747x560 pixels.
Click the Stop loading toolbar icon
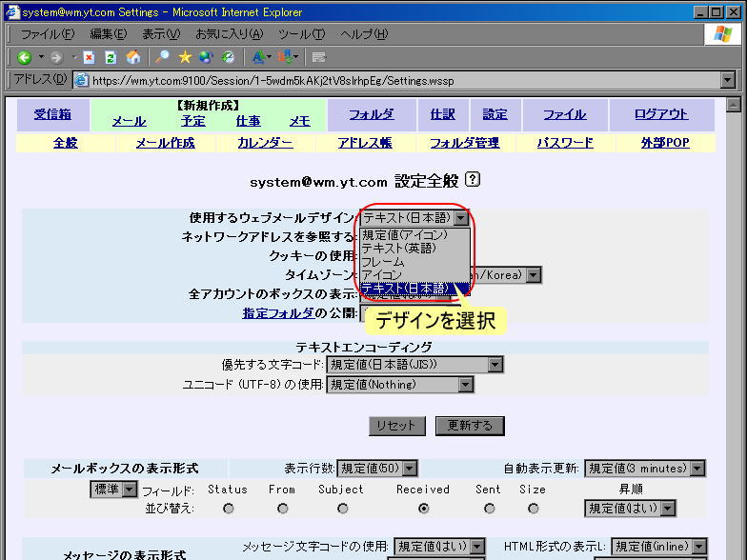[89, 57]
